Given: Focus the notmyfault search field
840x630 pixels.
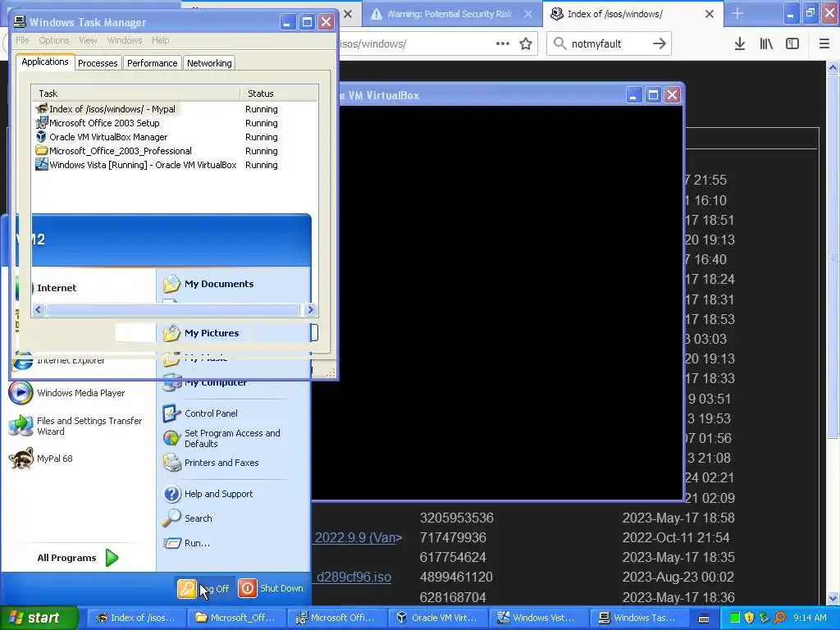Looking at the screenshot, I should (609, 44).
